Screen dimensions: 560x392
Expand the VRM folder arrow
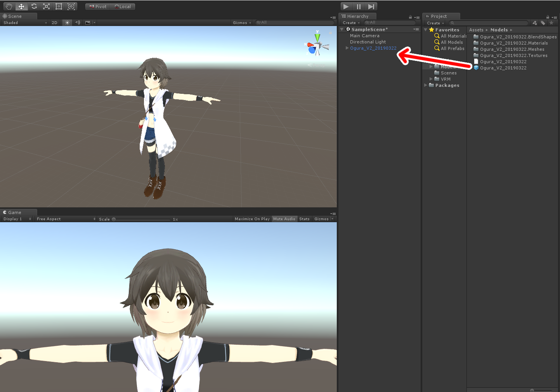point(431,79)
